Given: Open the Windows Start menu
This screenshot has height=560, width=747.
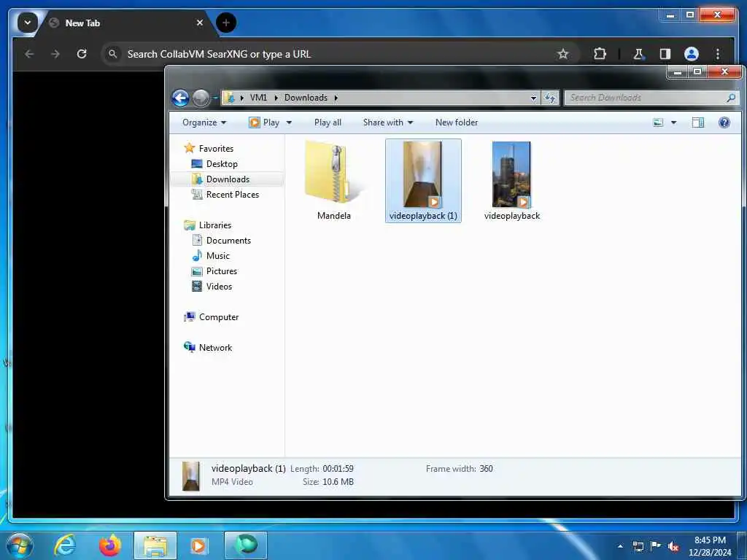Looking at the screenshot, I should click(x=20, y=545).
